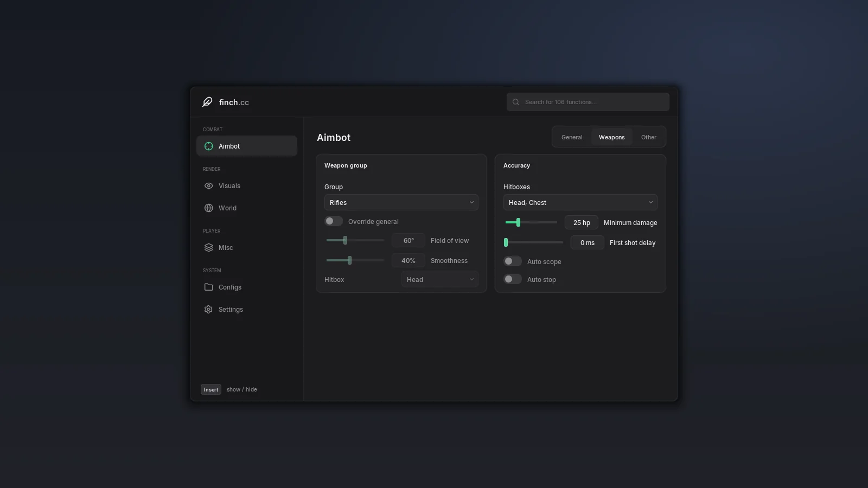Open the Hitbox dropdown showing Head
Screen dimensions: 868x488
440,279
